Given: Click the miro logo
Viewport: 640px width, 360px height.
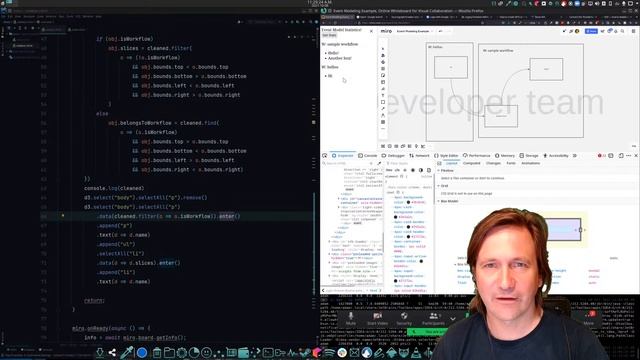Looking at the screenshot, I should point(386,31).
